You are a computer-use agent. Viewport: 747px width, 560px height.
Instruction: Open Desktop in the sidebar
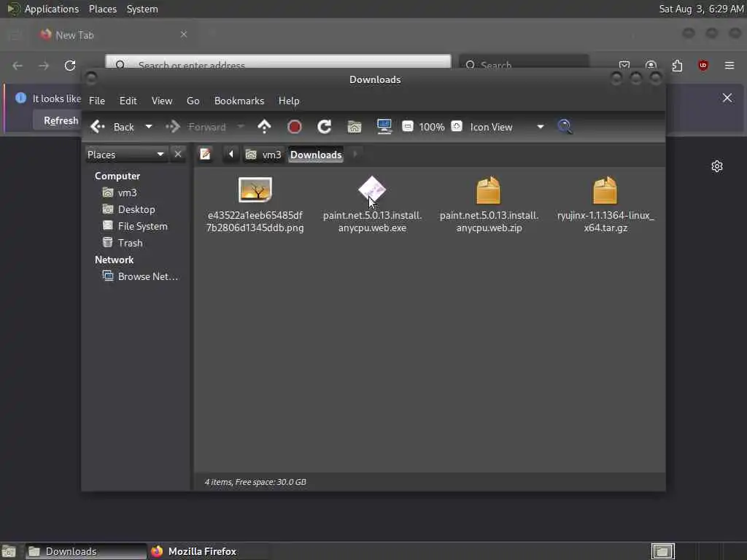[136, 209]
